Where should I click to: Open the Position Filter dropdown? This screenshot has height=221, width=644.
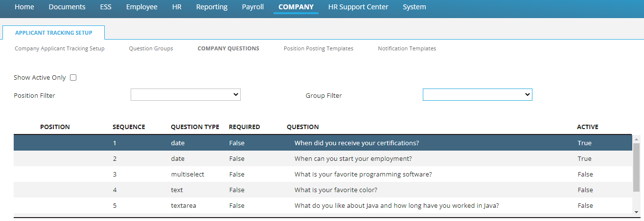tap(185, 95)
